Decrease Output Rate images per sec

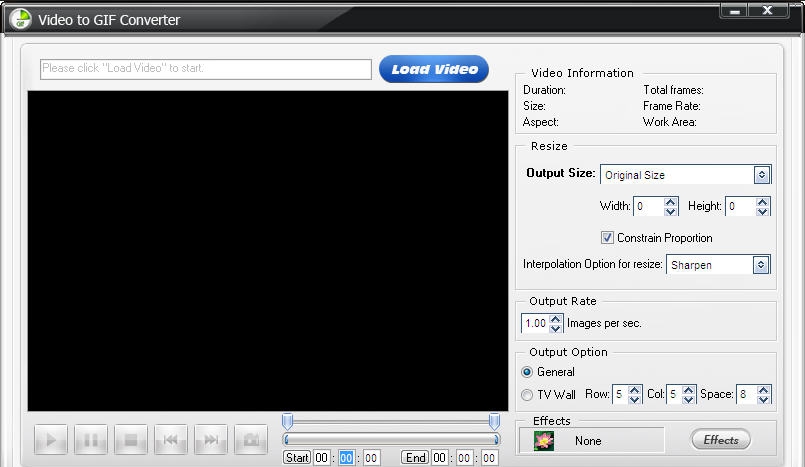(x=555, y=328)
